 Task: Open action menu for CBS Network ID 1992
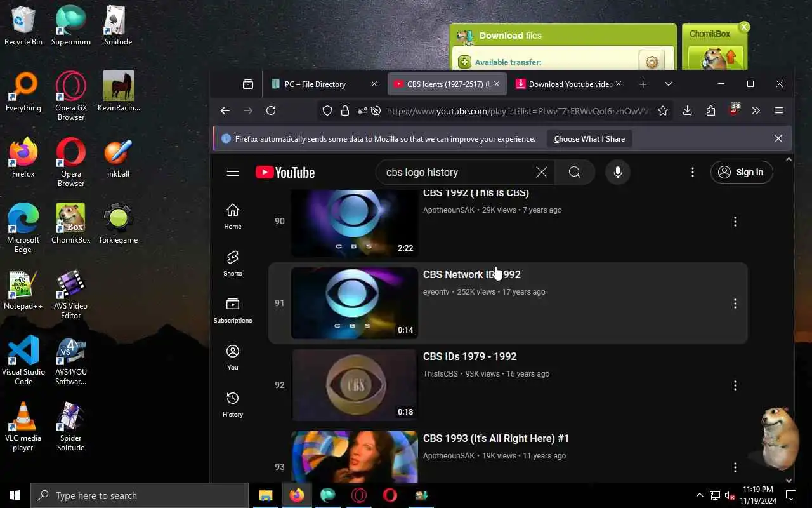pos(735,304)
